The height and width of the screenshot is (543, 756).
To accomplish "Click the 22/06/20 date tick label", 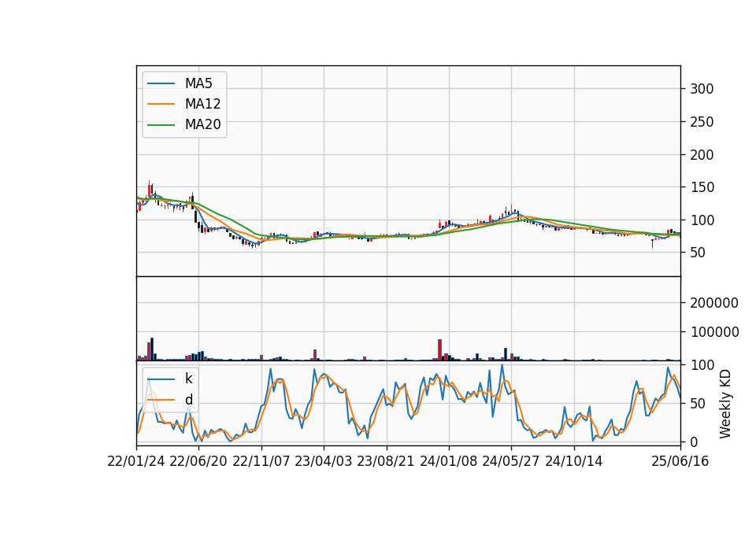I will 198,461.
